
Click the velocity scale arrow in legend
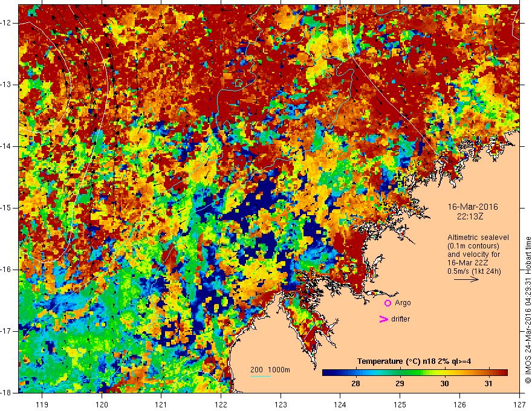tap(467, 280)
